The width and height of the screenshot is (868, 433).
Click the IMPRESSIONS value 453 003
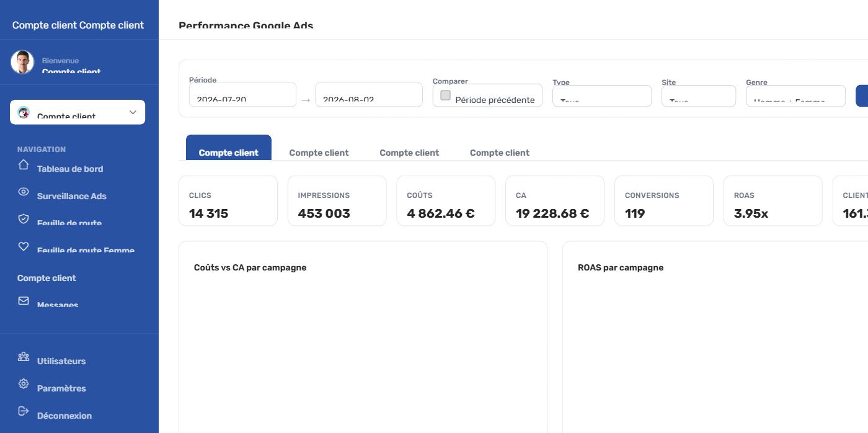[x=324, y=213]
